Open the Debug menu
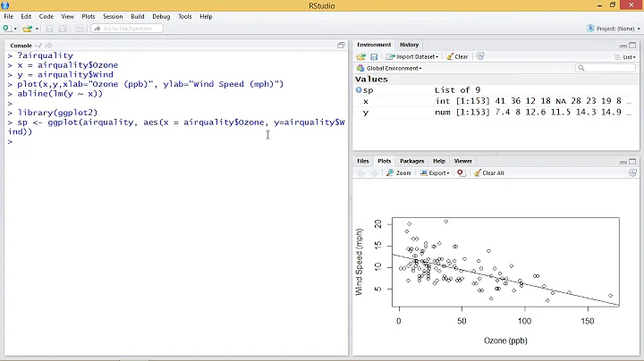Viewport: 644px width, 361px height. click(161, 16)
